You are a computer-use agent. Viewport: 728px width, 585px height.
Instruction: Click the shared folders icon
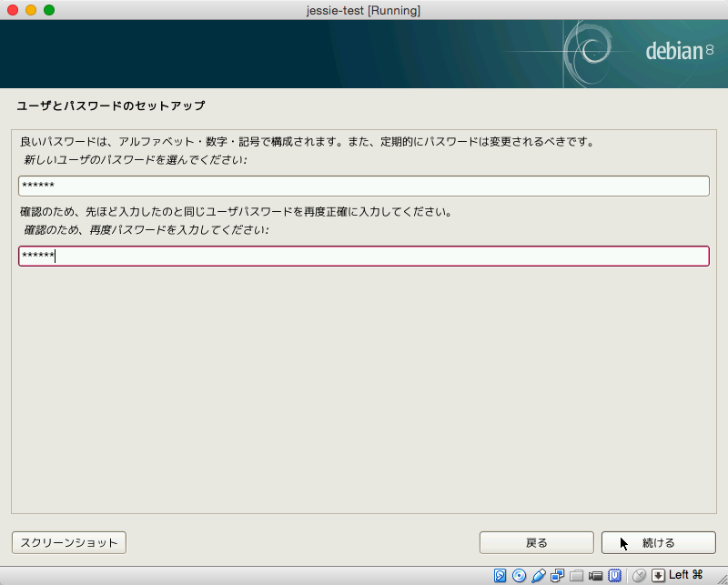(x=576, y=576)
